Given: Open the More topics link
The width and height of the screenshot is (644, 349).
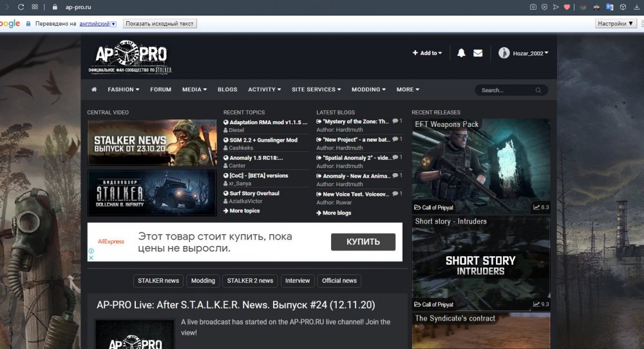Looking at the screenshot, I should pos(242,211).
